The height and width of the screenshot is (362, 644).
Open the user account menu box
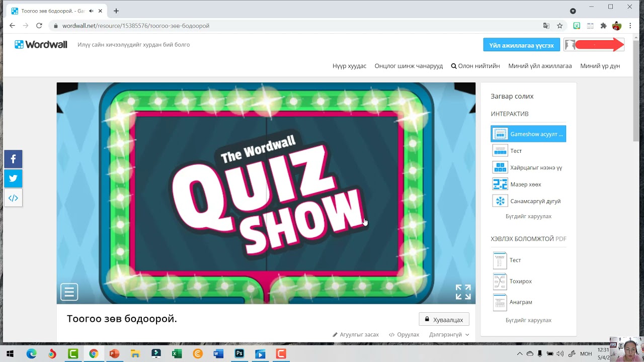594,45
